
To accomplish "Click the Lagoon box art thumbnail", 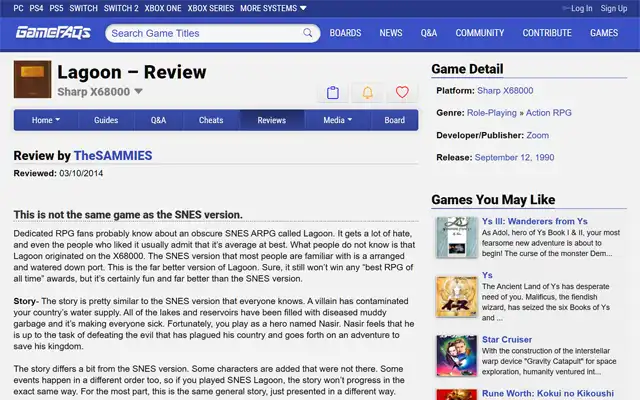I will pos(33,80).
